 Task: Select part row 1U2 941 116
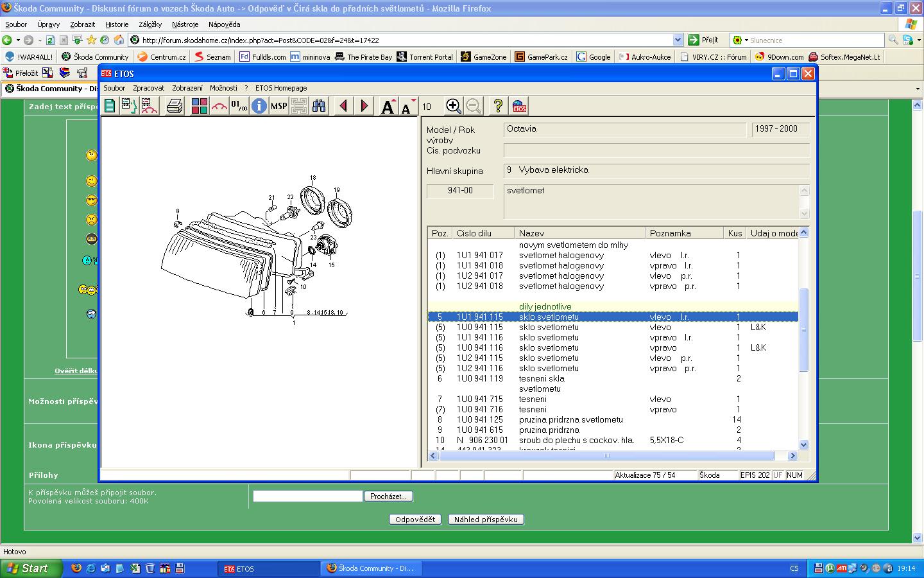[613, 368]
